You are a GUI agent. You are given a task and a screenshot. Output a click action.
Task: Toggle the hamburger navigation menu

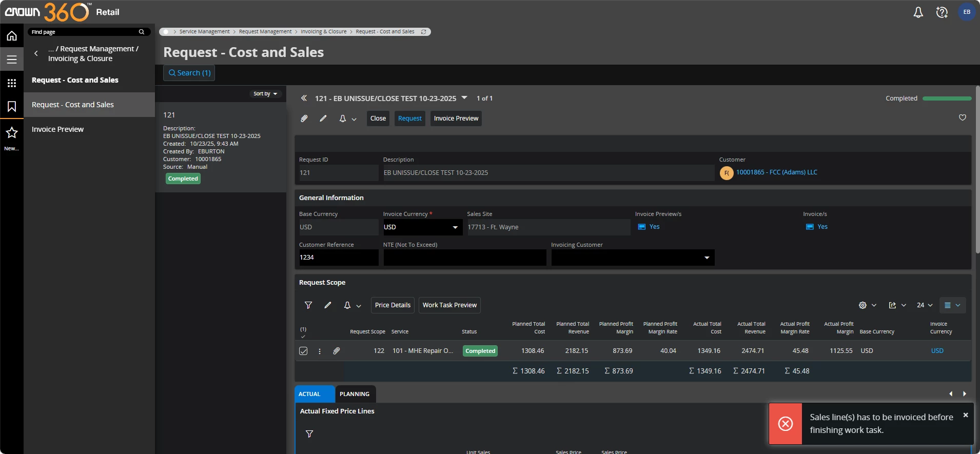point(12,60)
